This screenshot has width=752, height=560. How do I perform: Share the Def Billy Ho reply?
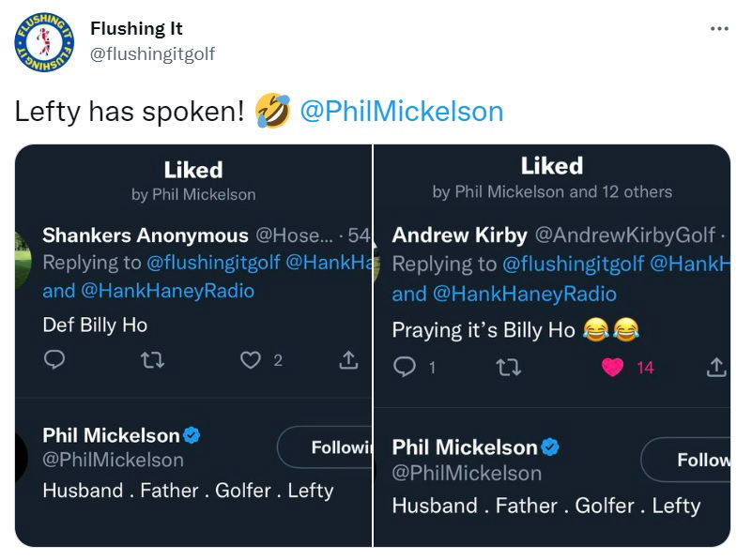point(347,359)
